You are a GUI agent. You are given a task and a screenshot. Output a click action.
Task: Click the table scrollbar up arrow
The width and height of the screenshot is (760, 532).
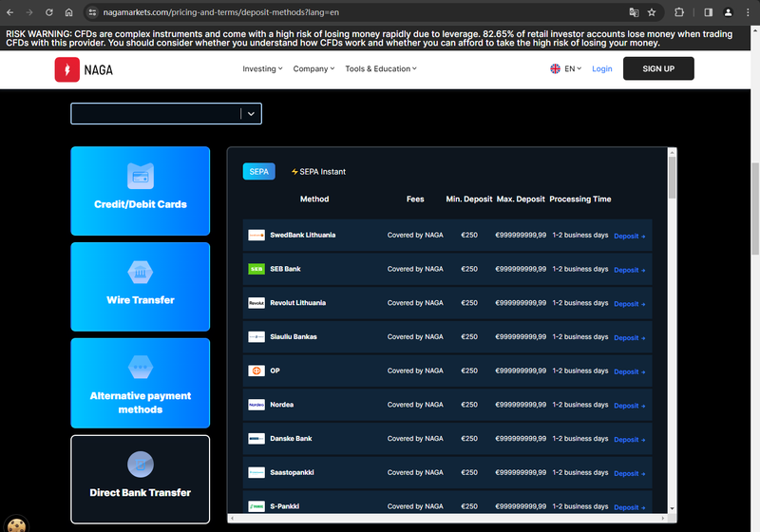672,152
